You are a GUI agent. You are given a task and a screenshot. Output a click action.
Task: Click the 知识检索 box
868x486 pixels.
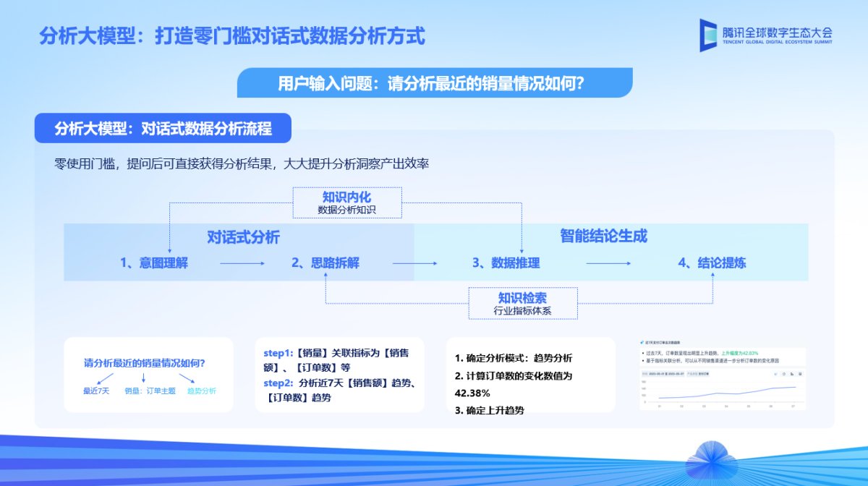(522, 303)
